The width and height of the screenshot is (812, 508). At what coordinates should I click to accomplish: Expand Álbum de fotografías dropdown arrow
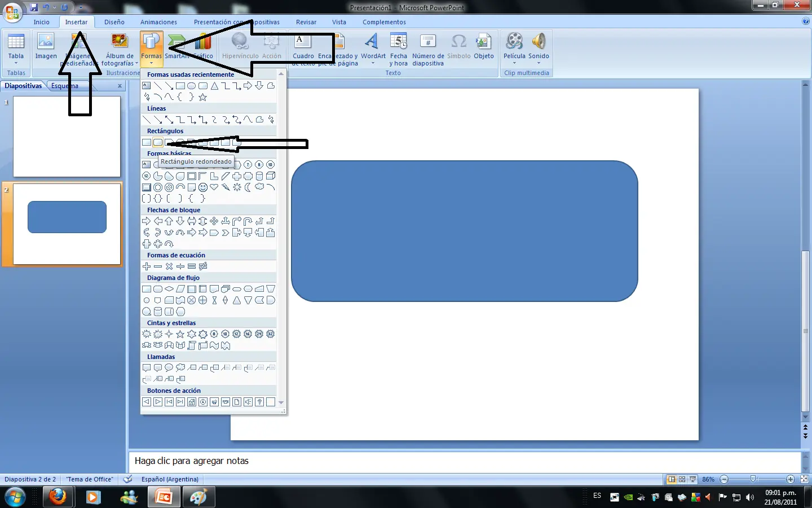pos(137,64)
